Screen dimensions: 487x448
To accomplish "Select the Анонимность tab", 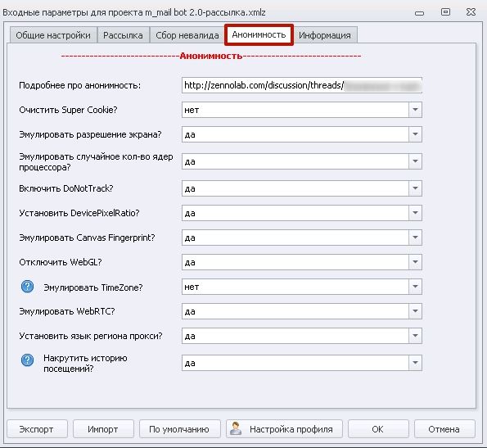I will coord(259,34).
